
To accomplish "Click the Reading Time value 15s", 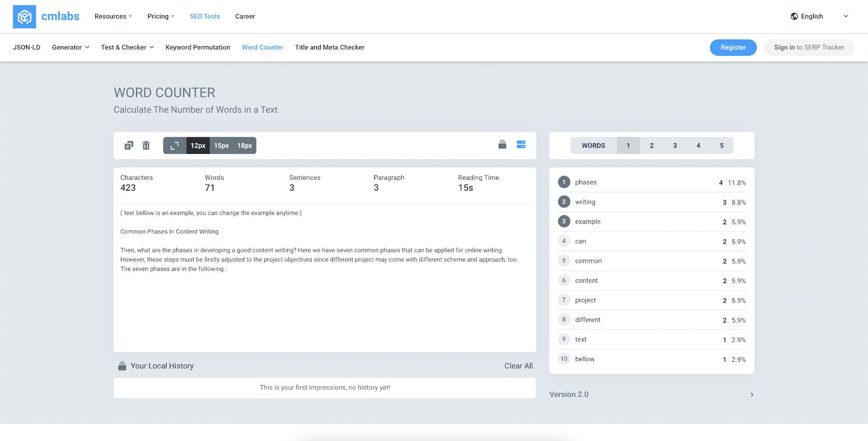I will point(465,188).
